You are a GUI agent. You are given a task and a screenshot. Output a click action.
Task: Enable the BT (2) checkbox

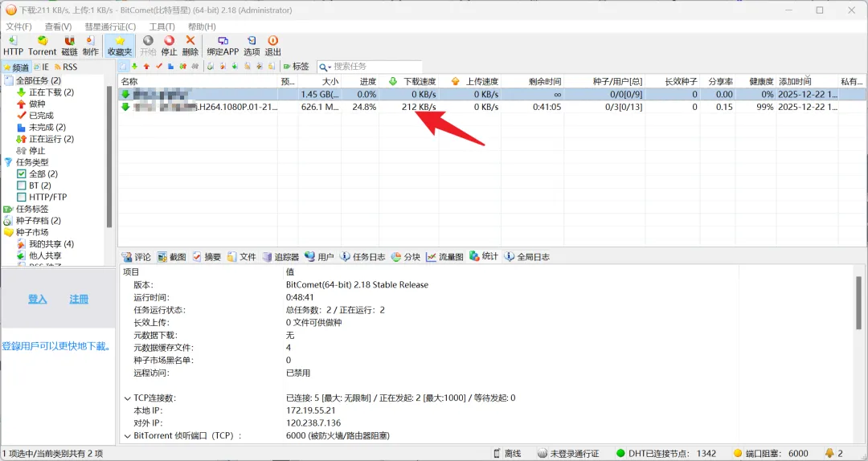pyautogui.click(x=22, y=186)
